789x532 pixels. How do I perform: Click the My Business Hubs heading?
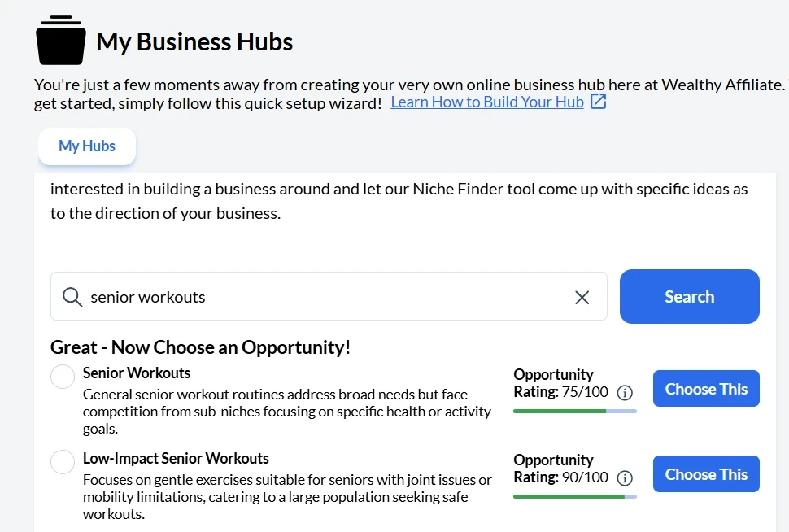194,41
